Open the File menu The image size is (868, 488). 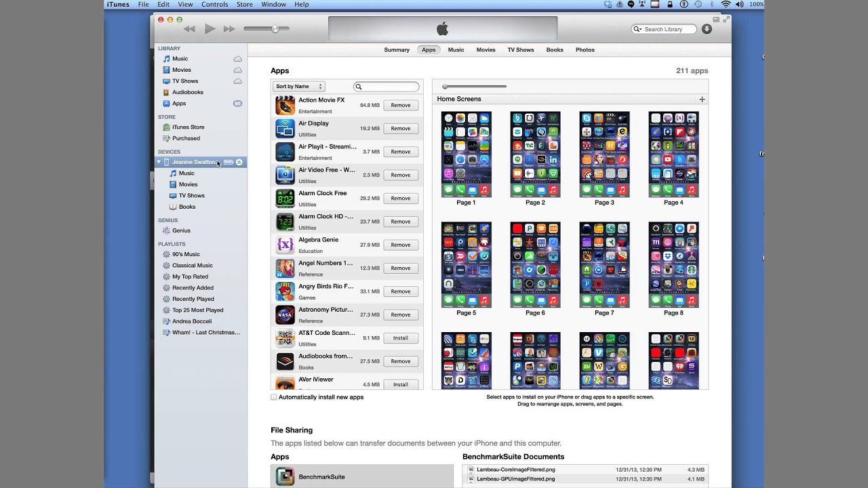144,4
